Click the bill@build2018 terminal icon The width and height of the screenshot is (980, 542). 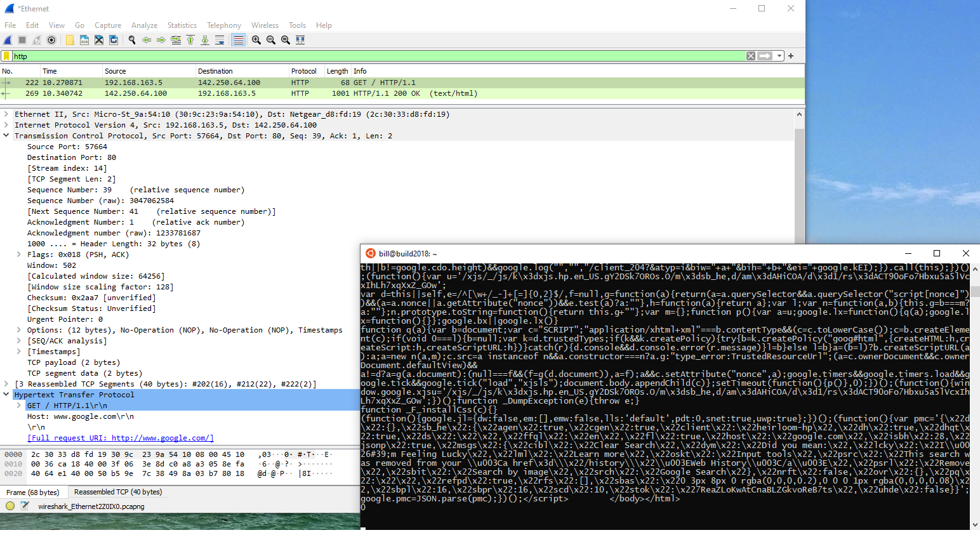(x=371, y=253)
